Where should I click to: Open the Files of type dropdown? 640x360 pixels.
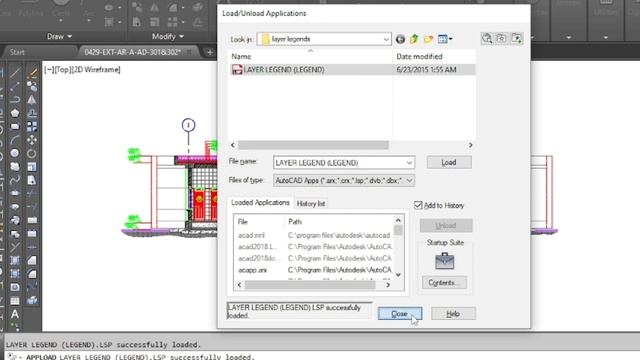(x=409, y=180)
